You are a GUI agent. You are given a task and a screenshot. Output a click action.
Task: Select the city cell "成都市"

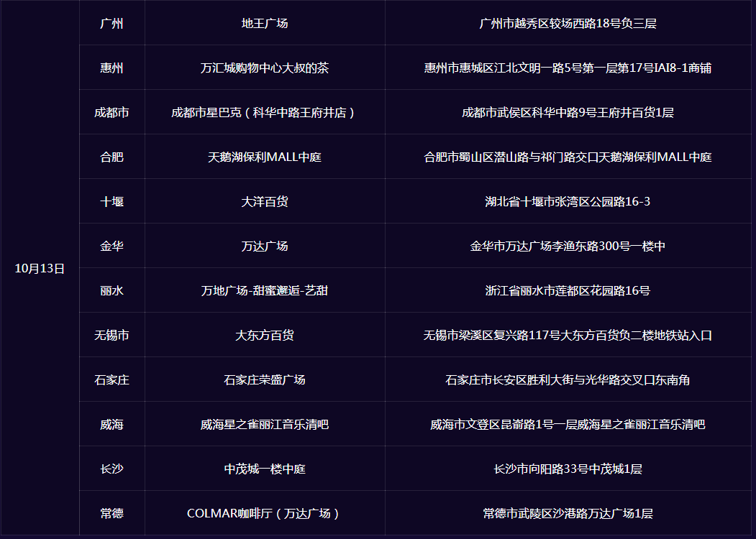pos(112,112)
